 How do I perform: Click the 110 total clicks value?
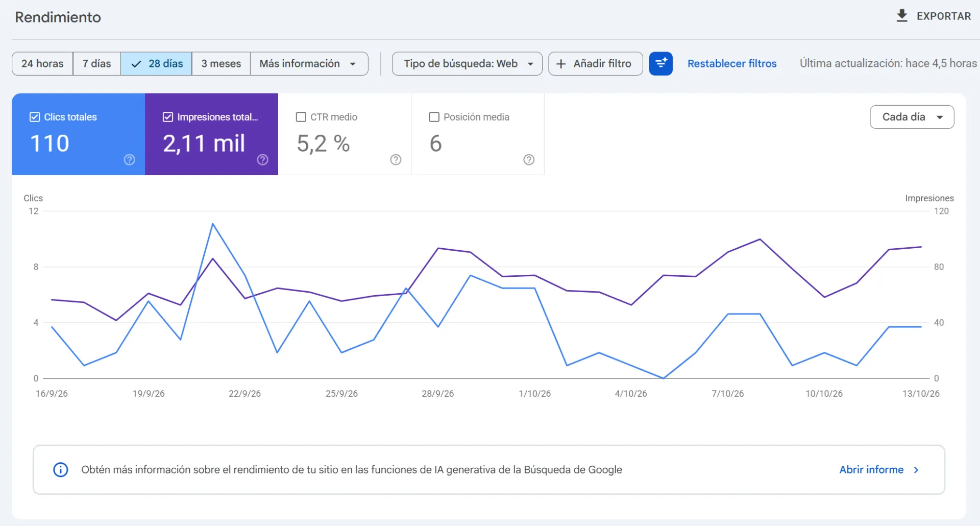point(50,144)
